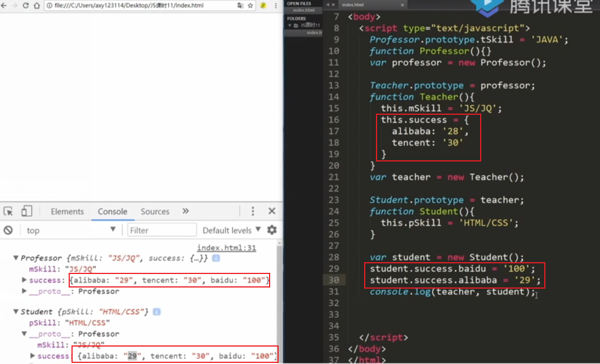Click line number 16 in gutter

334,120
